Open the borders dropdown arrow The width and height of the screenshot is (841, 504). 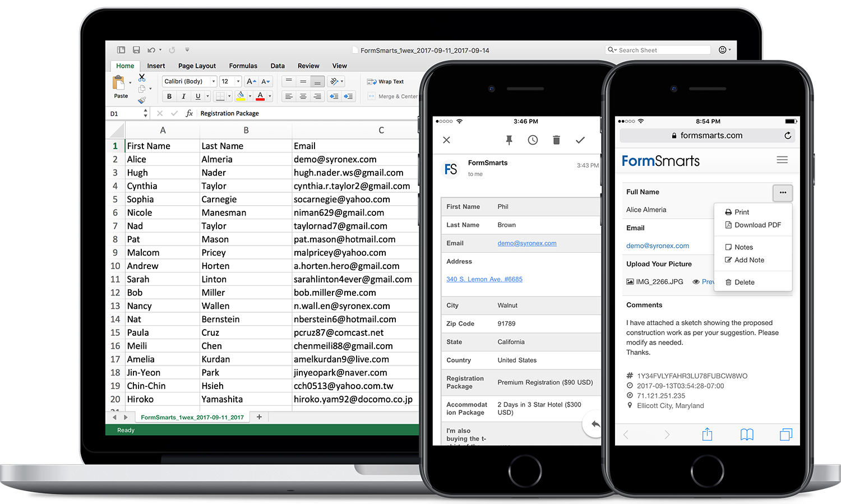[x=229, y=96]
